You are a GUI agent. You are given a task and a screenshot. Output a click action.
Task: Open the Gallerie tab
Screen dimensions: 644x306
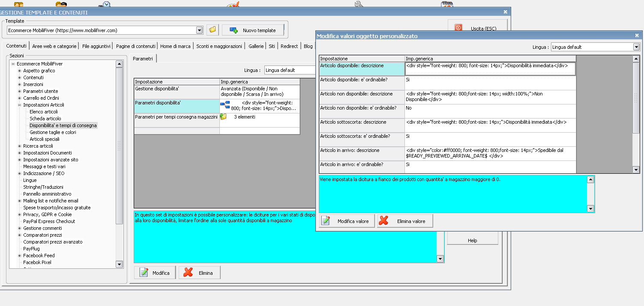coord(256,46)
